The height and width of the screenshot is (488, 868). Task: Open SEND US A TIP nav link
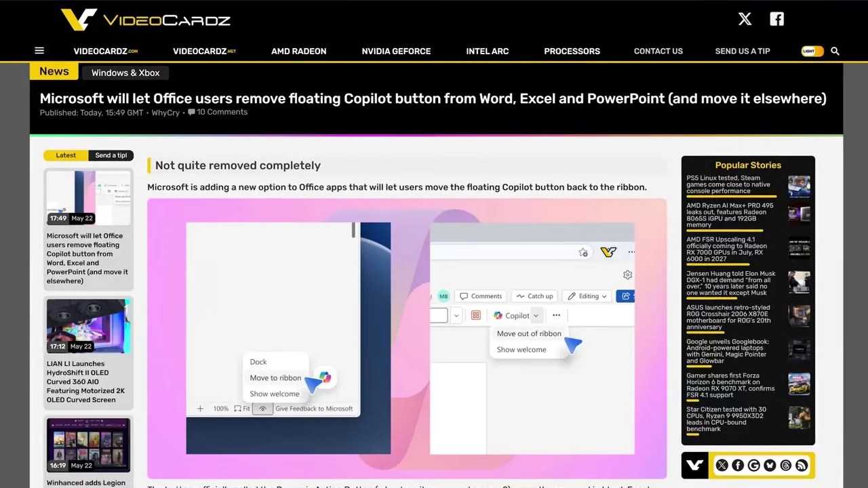pyautogui.click(x=743, y=51)
